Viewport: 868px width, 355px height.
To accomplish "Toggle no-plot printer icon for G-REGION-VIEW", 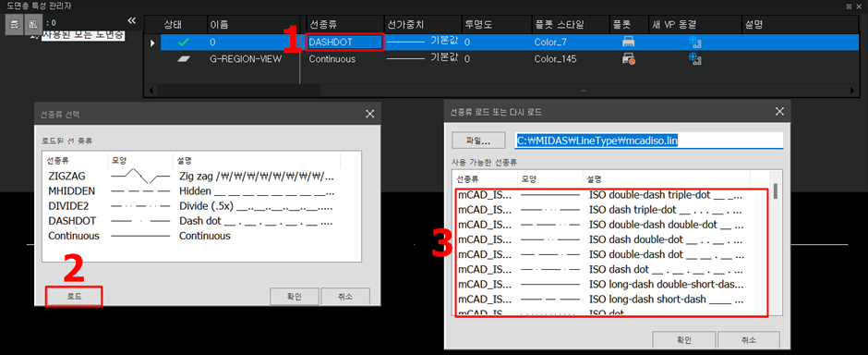I will click(628, 59).
